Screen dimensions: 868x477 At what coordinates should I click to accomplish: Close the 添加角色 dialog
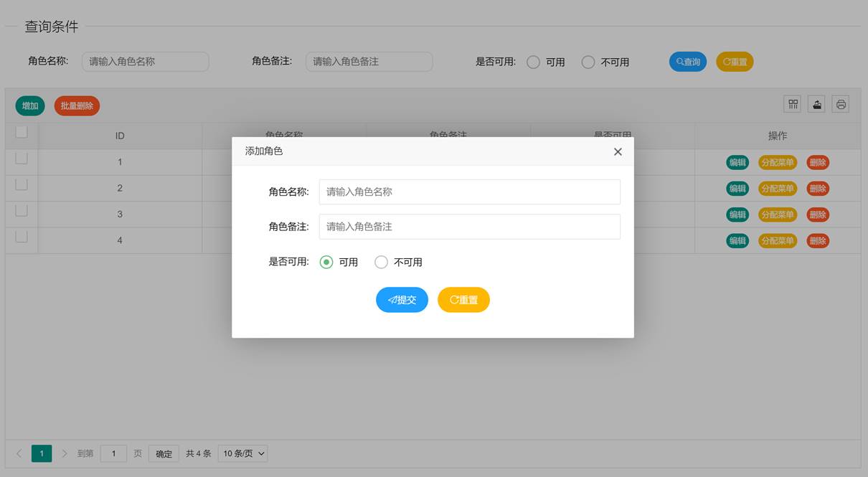pos(618,151)
